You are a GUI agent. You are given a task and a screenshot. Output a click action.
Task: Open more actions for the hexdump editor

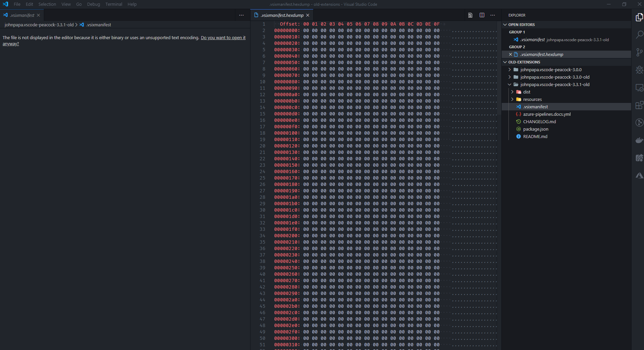[493, 15]
